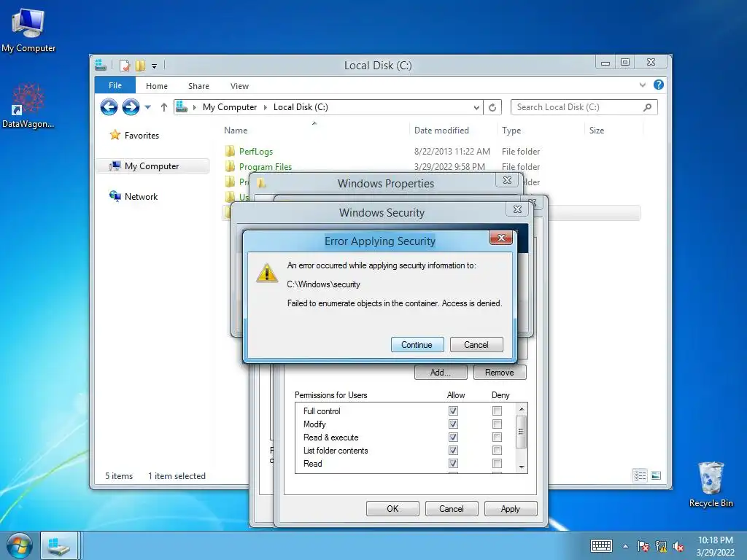Click Cancel in Error Applying Security dialog
This screenshot has width=747, height=560.
tap(476, 345)
